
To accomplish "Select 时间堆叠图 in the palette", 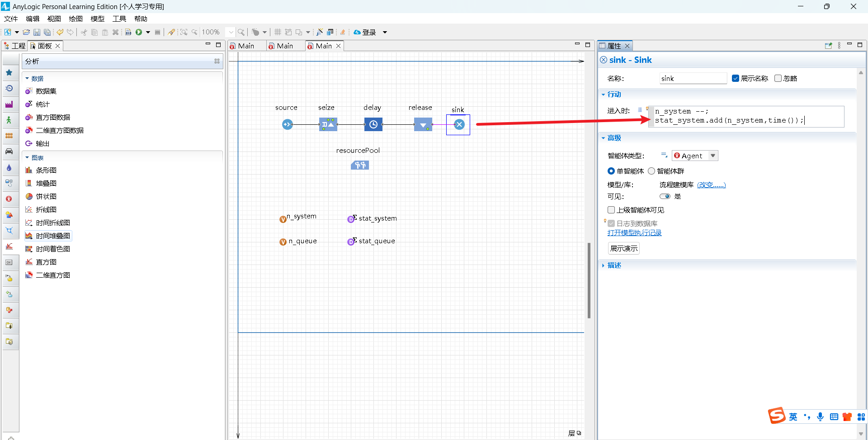I will click(48, 236).
